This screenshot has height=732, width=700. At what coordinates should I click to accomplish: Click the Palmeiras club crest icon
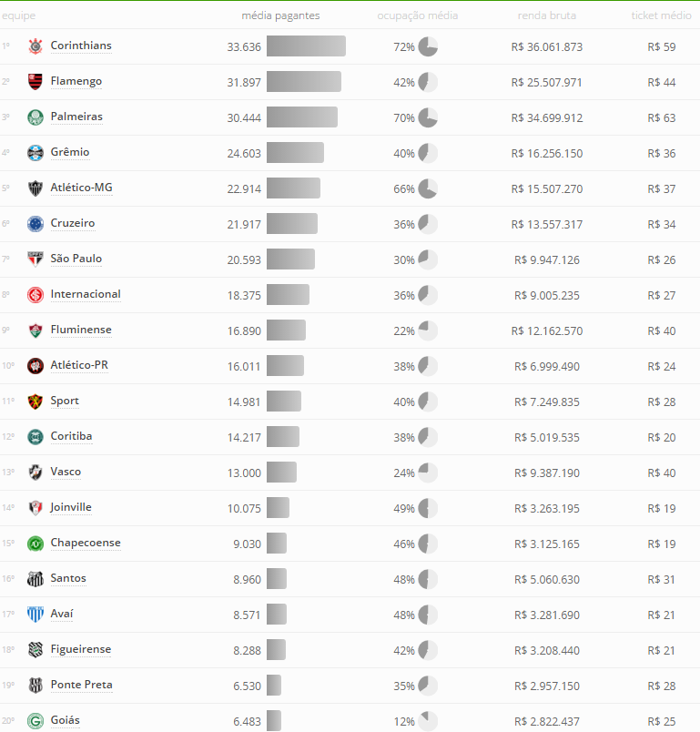(36, 117)
